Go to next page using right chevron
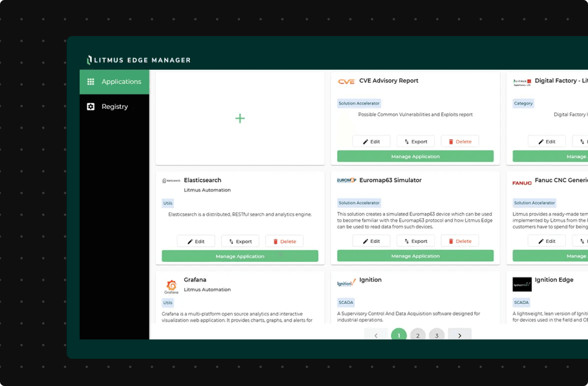 click(x=459, y=336)
